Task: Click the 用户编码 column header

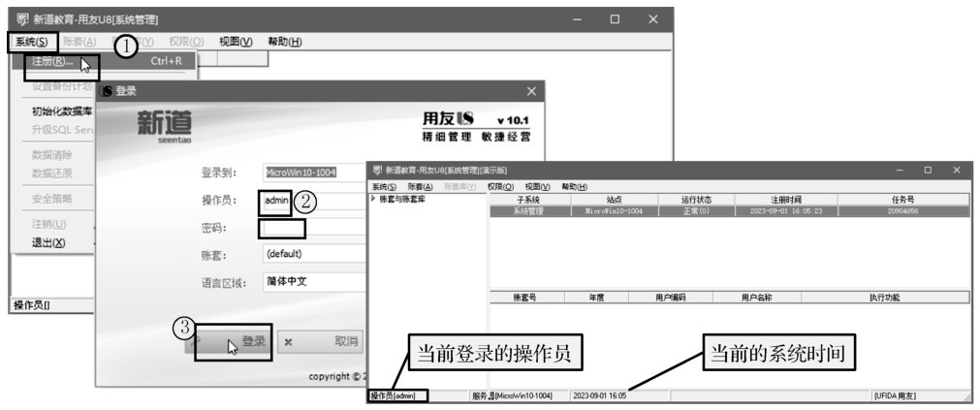Action: click(671, 298)
